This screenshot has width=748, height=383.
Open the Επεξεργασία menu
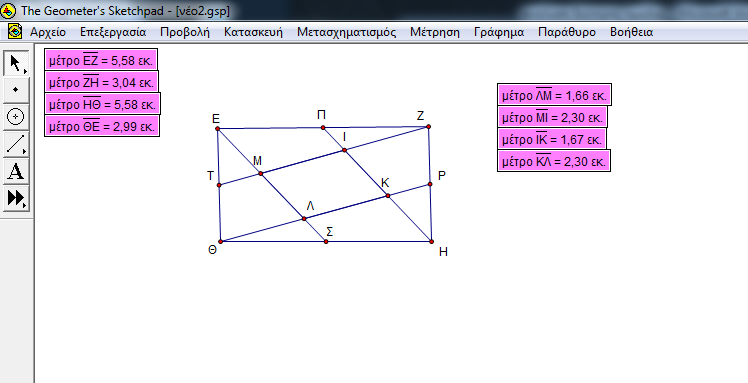[x=113, y=32]
